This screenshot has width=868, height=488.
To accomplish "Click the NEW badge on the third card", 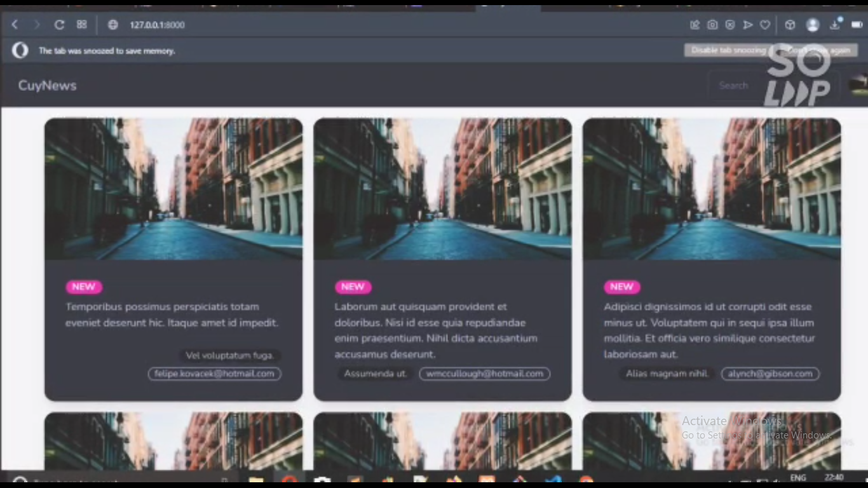I will tap(621, 287).
